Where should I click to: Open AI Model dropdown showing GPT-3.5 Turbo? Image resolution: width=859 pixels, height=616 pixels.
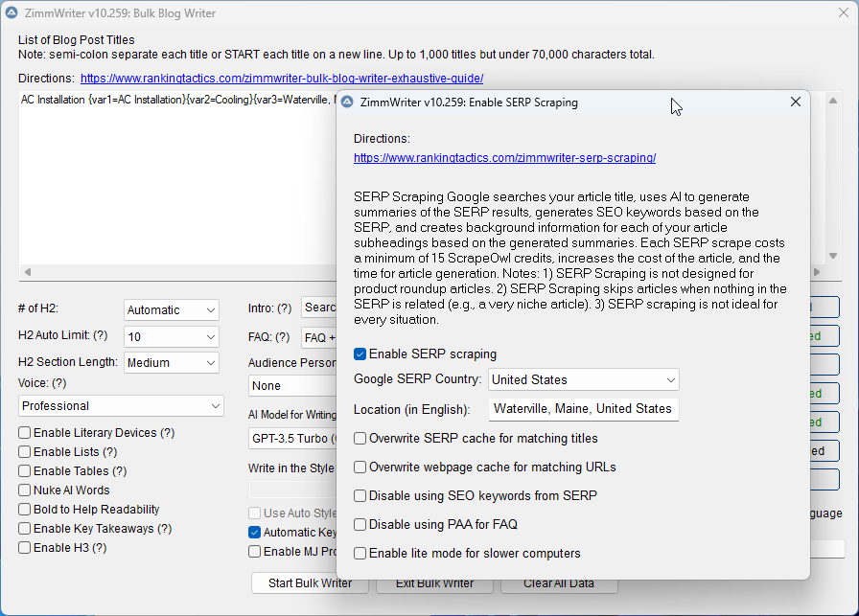pyautogui.click(x=292, y=439)
